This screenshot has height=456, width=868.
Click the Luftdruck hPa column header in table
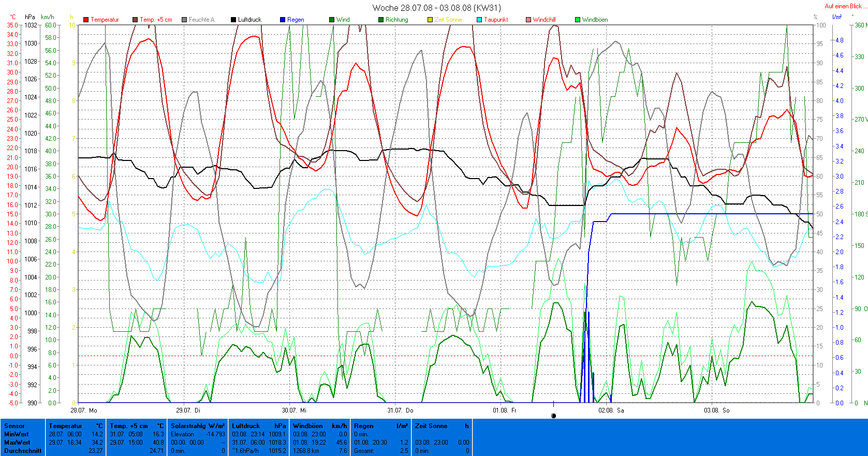pos(259,426)
